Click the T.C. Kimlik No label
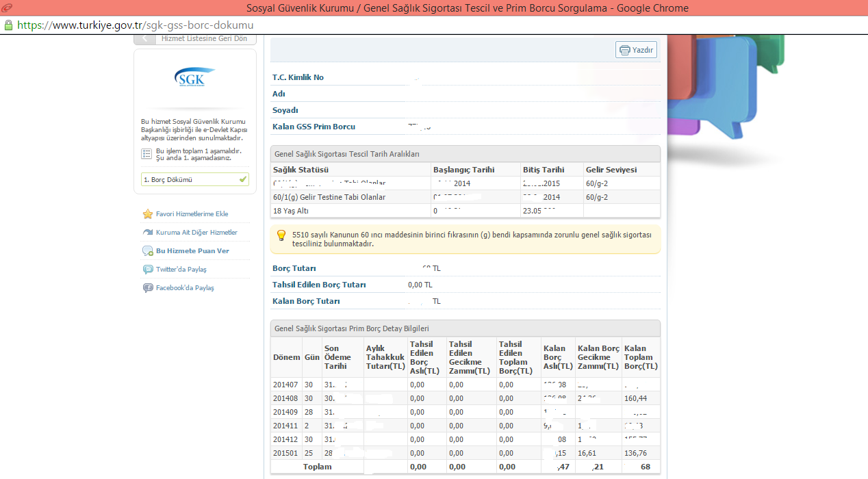Screen dimensions: 868x479 [x=298, y=77]
